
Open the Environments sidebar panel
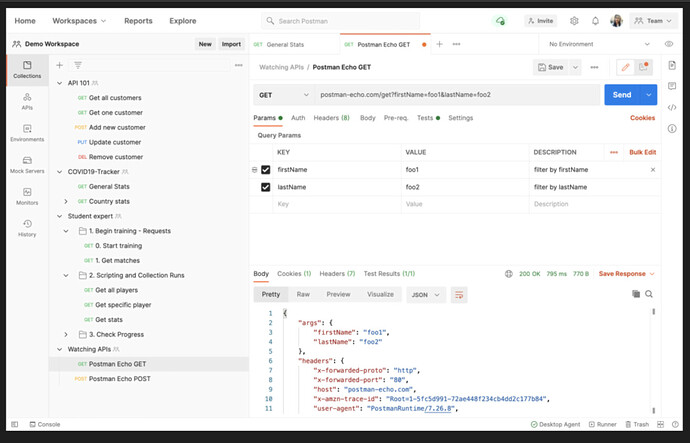[27, 133]
